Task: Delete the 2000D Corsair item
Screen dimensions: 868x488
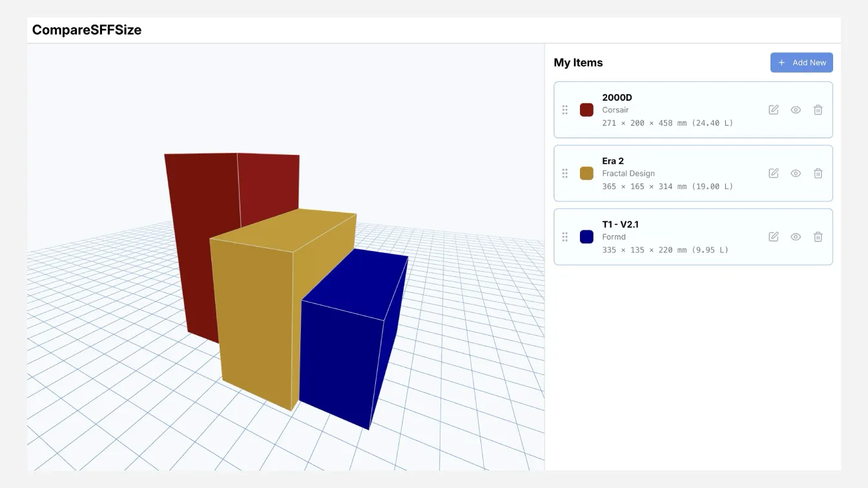Action: [818, 110]
